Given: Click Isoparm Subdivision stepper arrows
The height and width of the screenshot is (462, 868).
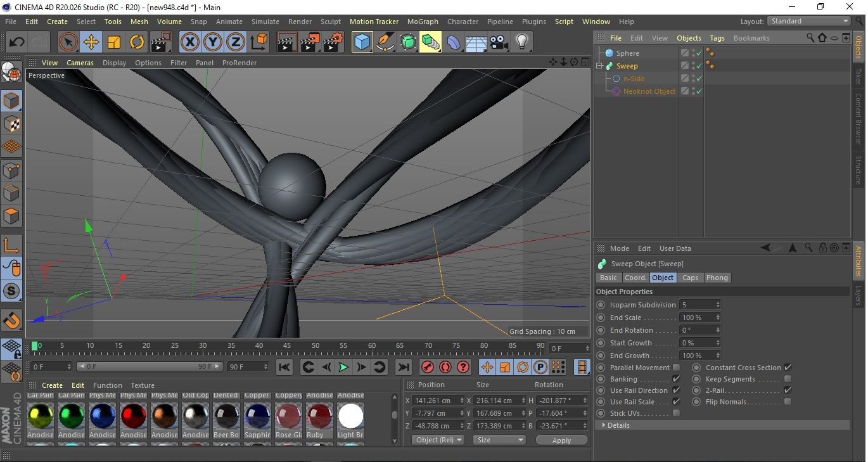Looking at the screenshot, I should [x=717, y=305].
